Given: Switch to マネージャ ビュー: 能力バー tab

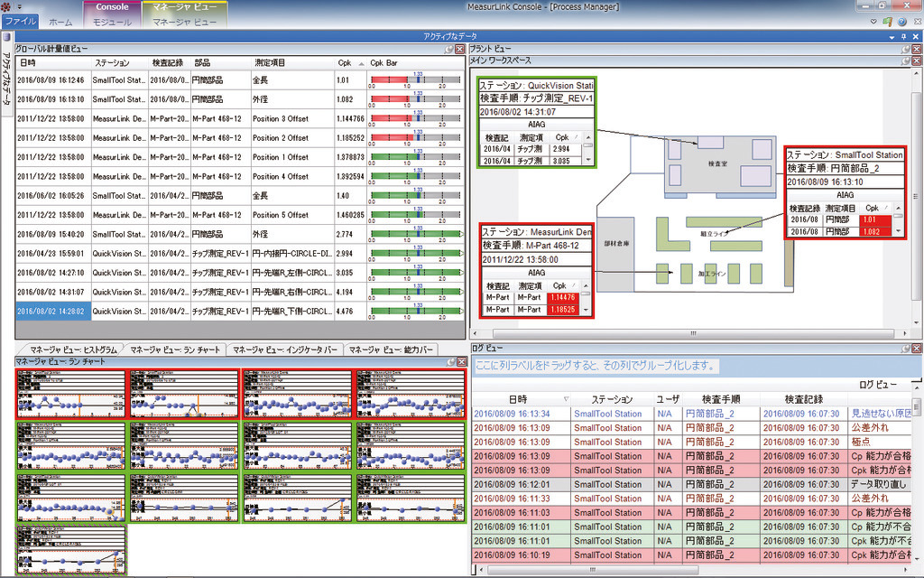Looking at the screenshot, I should 391,350.
